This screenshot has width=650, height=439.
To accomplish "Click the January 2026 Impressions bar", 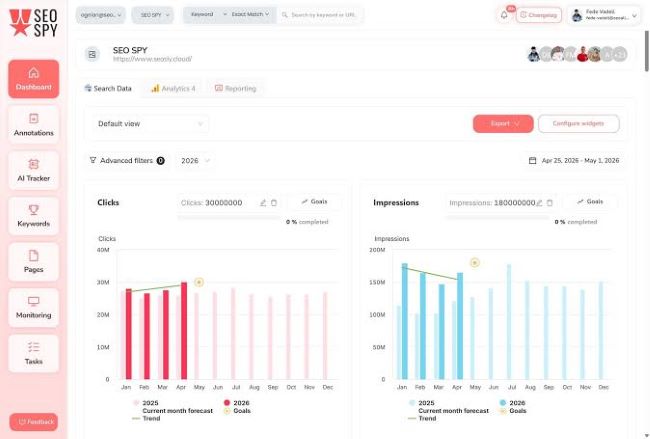I will (x=405, y=321).
